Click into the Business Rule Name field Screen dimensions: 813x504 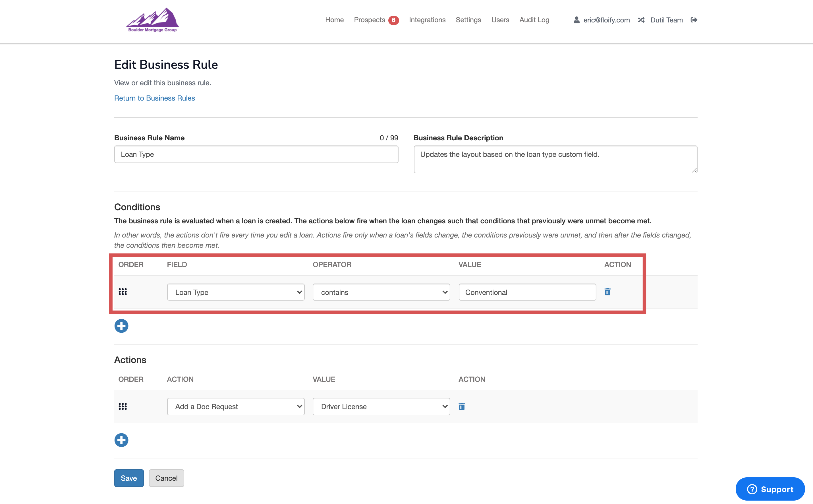[x=256, y=154]
